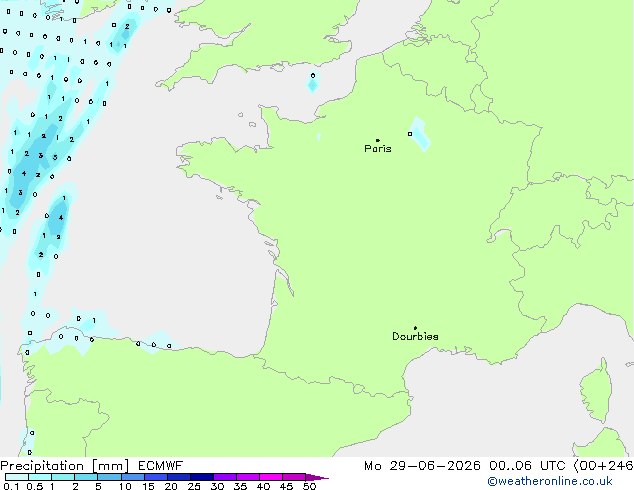The height and width of the screenshot is (490, 634).
Task: Click the "50" legend value
Action: pyautogui.click(x=309, y=486)
